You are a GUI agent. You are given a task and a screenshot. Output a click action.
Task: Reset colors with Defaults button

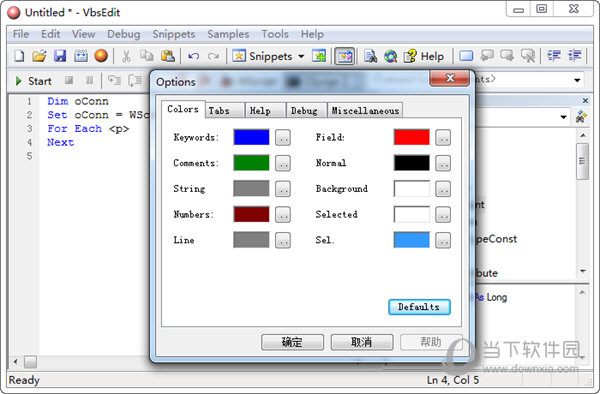click(x=419, y=307)
